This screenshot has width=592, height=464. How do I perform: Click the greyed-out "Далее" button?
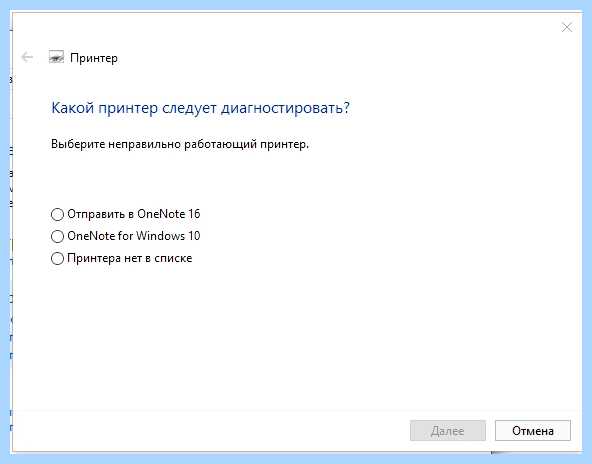coord(447,430)
